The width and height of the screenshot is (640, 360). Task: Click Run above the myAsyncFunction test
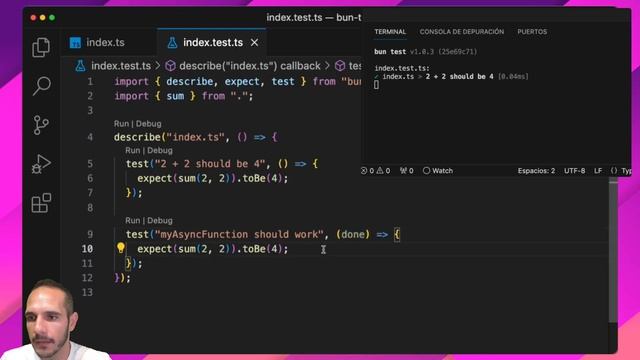(x=133, y=220)
